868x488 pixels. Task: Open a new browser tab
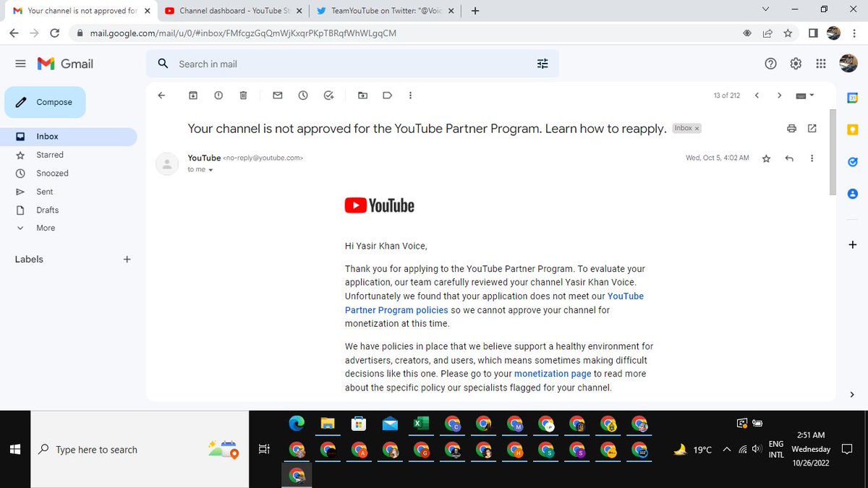click(475, 11)
